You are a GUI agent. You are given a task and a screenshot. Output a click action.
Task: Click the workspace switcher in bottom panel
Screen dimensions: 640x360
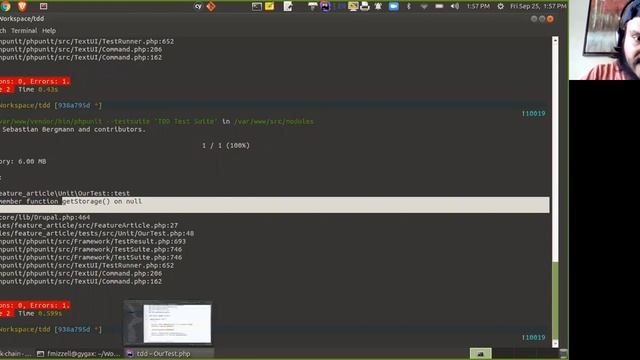pyautogui.click(x=480, y=353)
